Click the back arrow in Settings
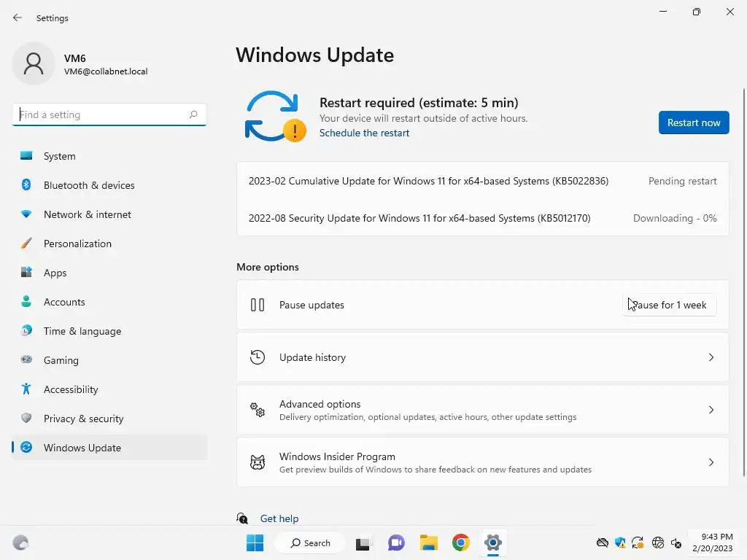747x560 pixels. [x=18, y=17]
